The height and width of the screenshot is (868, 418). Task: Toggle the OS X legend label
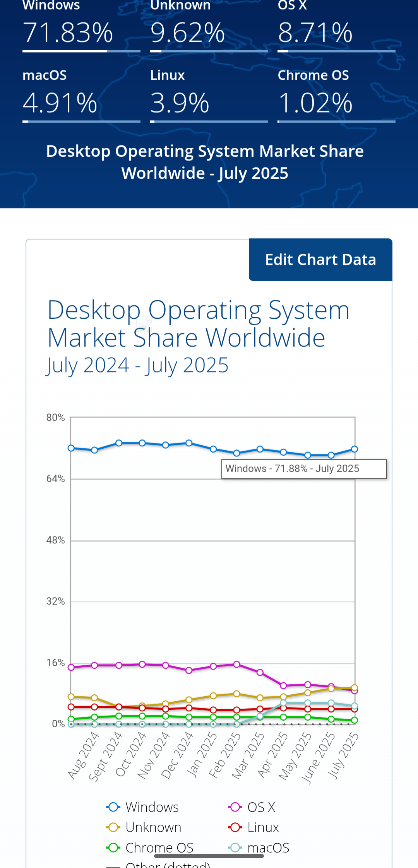261,807
